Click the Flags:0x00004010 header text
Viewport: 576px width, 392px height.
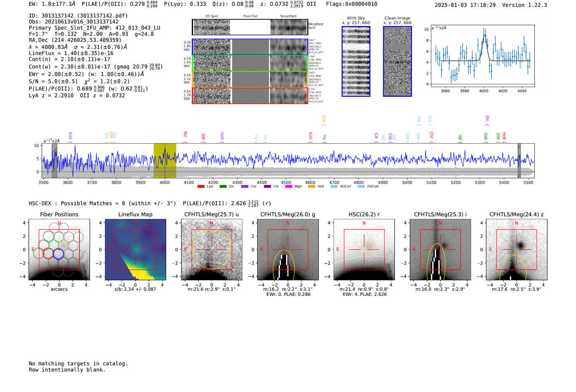352,4
